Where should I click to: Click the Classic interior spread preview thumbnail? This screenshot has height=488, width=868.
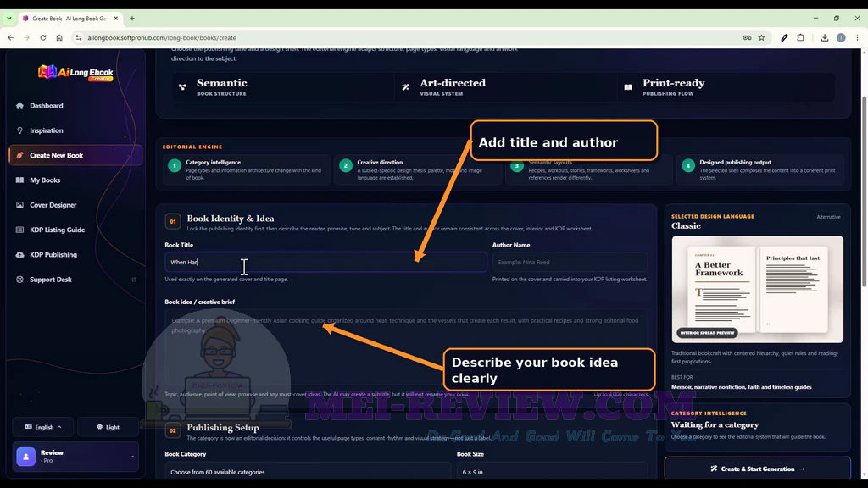pos(757,290)
